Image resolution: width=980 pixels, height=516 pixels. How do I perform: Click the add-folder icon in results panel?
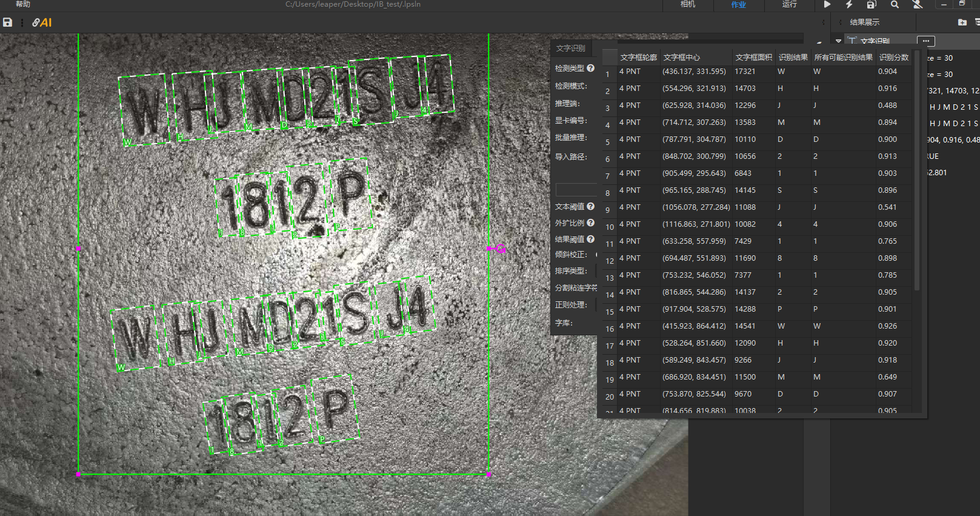(x=962, y=22)
